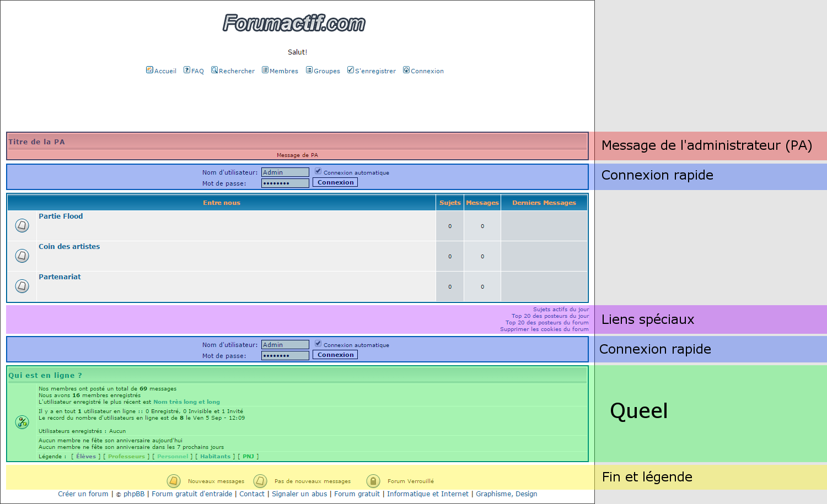Click the Membres list icon

265,70
